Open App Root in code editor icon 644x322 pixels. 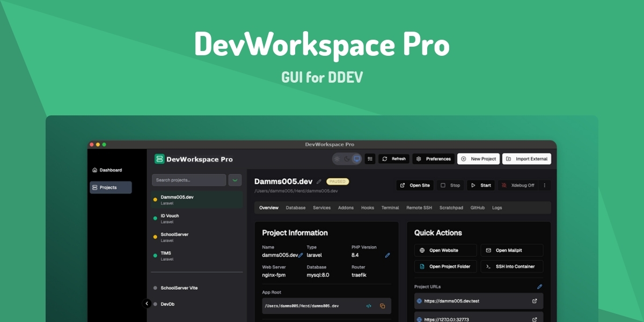tap(369, 306)
